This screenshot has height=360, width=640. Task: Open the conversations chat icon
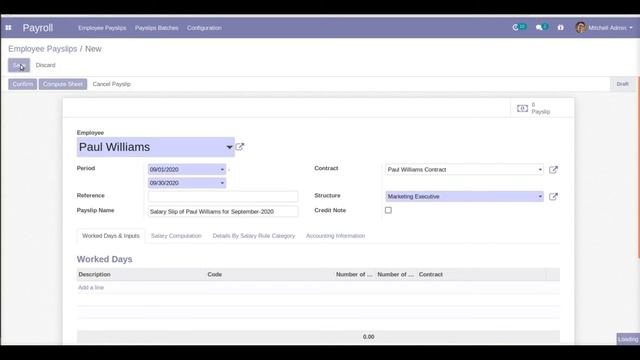tap(539, 28)
